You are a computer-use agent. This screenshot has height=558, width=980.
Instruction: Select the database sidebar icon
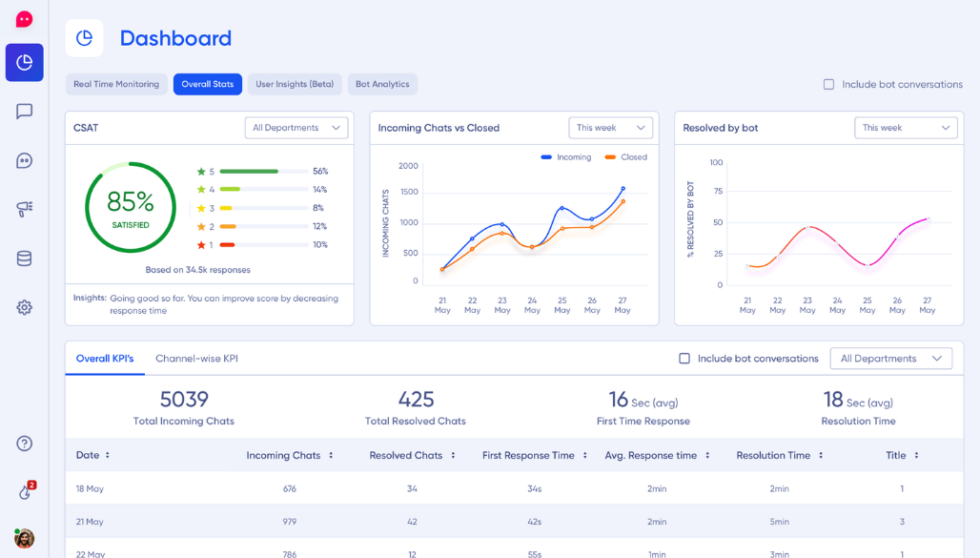25,258
